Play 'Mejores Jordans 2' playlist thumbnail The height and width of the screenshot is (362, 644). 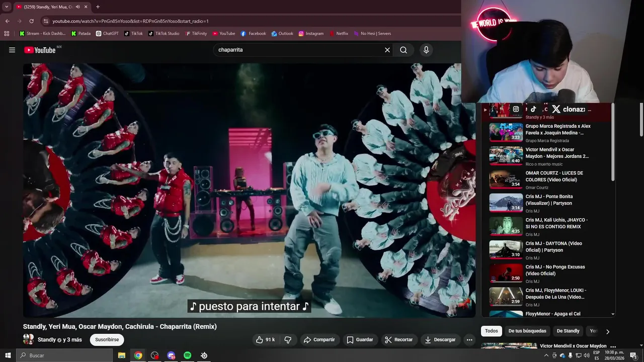506,156
